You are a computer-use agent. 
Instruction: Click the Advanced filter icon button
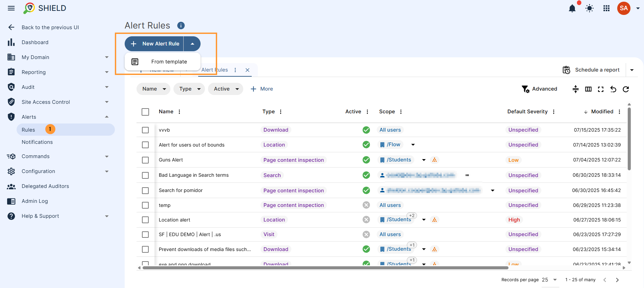click(x=525, y=89)
